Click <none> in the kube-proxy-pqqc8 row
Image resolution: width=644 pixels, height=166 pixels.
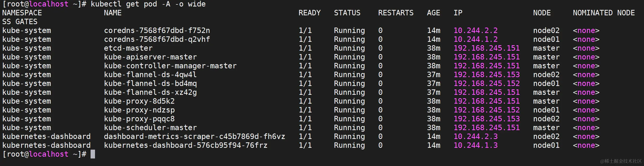(x=586, y=119)
